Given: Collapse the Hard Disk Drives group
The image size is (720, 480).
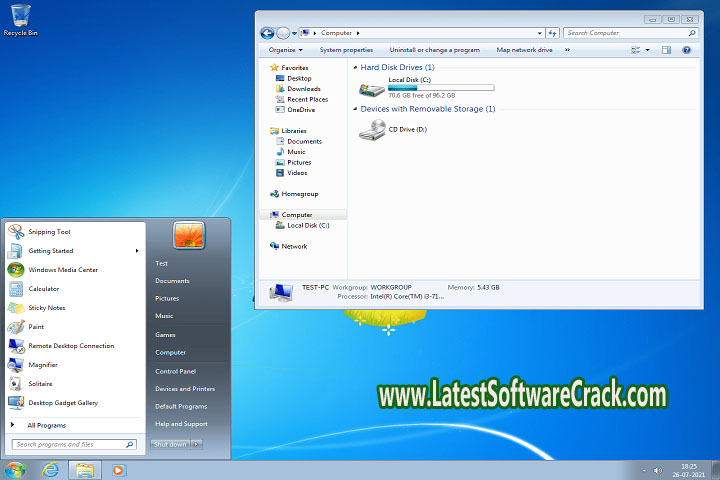Looking at the screenshot, I should 355,67.
